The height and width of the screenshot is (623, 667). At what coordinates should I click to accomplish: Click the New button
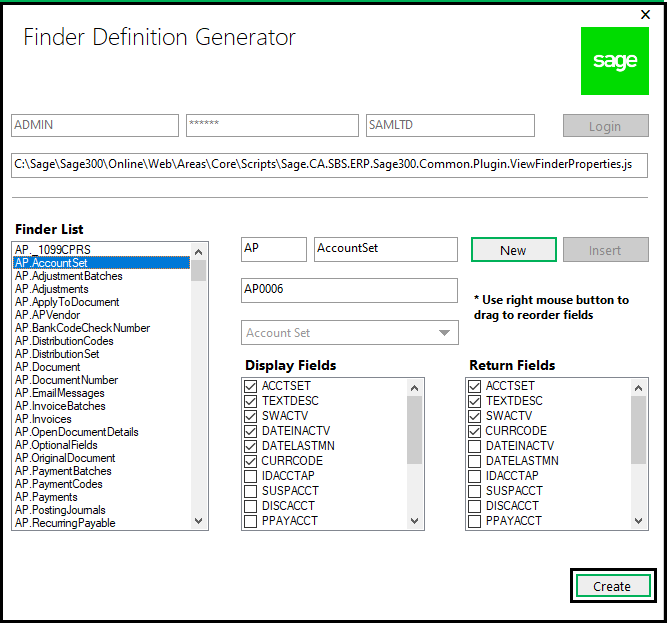(513, 250)
